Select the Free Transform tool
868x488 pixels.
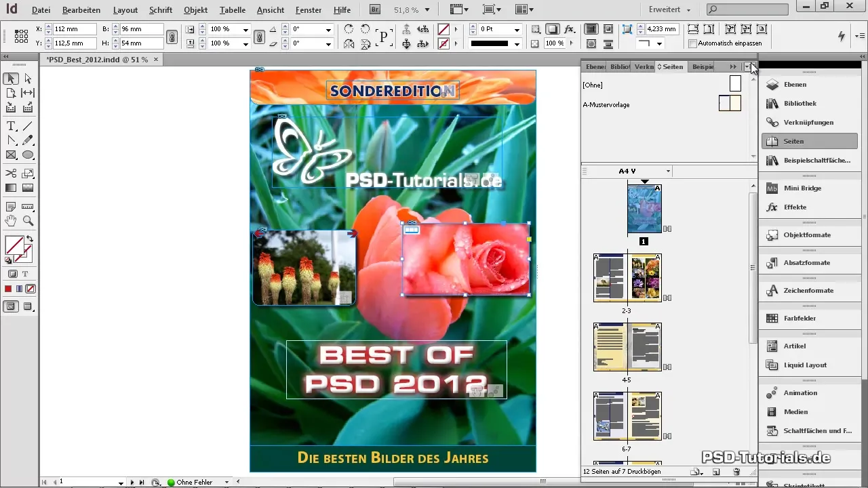click(28, 174)
